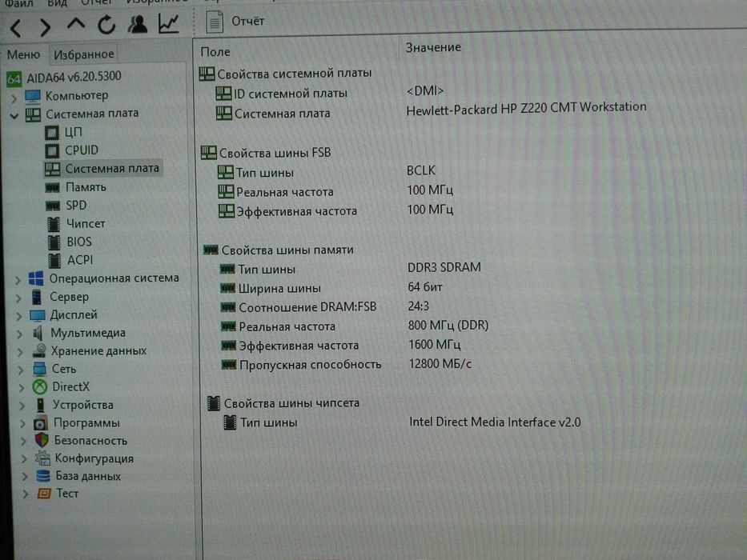The image size is (747, 560).
Task: Click the База данных database icon
Action: pos(43,476)
